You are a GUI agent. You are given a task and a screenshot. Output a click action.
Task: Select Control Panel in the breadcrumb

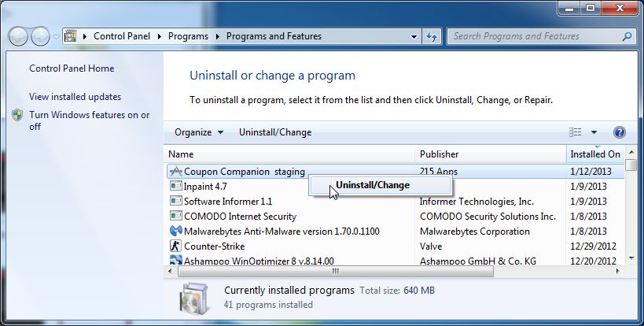point(122,36)
